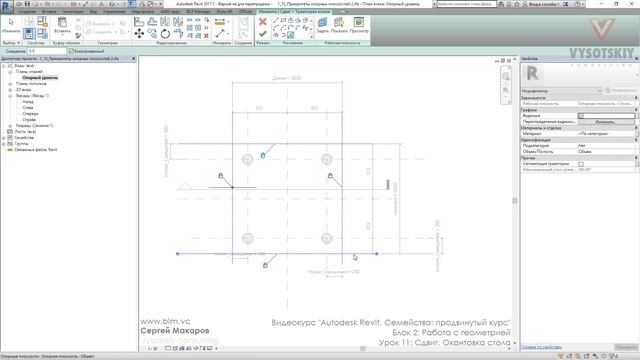This screenshot has width=640, height=360.
Task: Open the Выбор panel dropdown
Action: (x=11, y=42)
